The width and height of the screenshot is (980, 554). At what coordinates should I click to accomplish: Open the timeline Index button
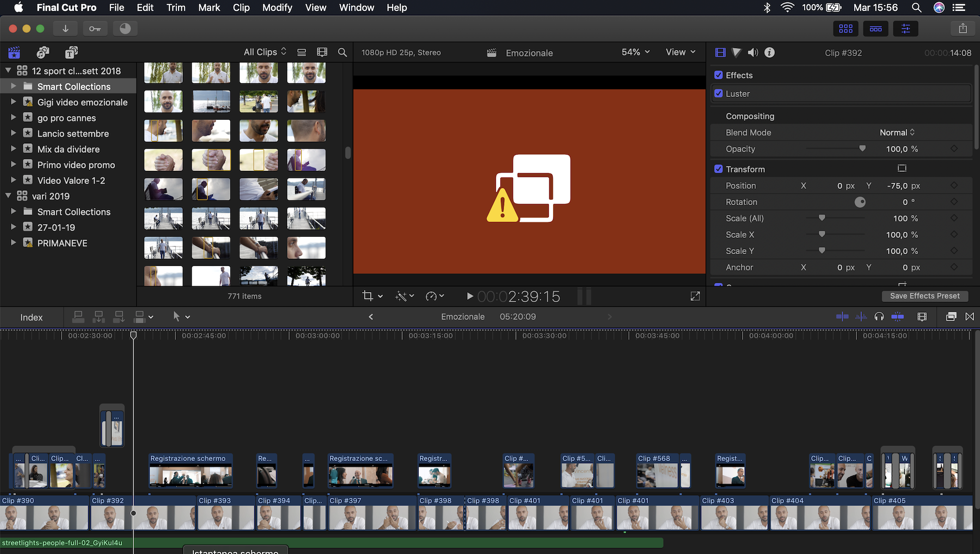click(32, 317)
